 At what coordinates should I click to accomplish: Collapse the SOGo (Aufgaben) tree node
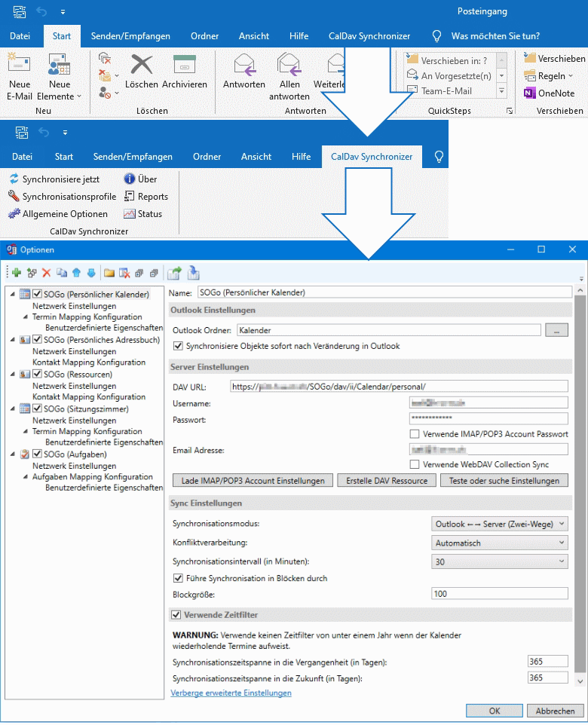13,454
